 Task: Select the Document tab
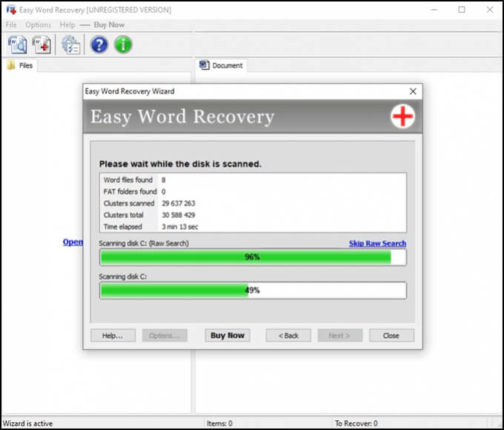[x=222, y=65]
